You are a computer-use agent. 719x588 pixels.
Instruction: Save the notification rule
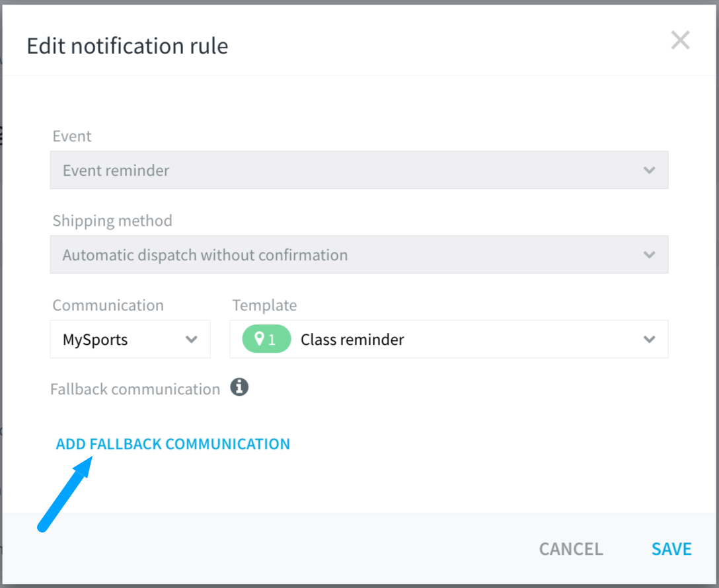(x=671, y=548)
